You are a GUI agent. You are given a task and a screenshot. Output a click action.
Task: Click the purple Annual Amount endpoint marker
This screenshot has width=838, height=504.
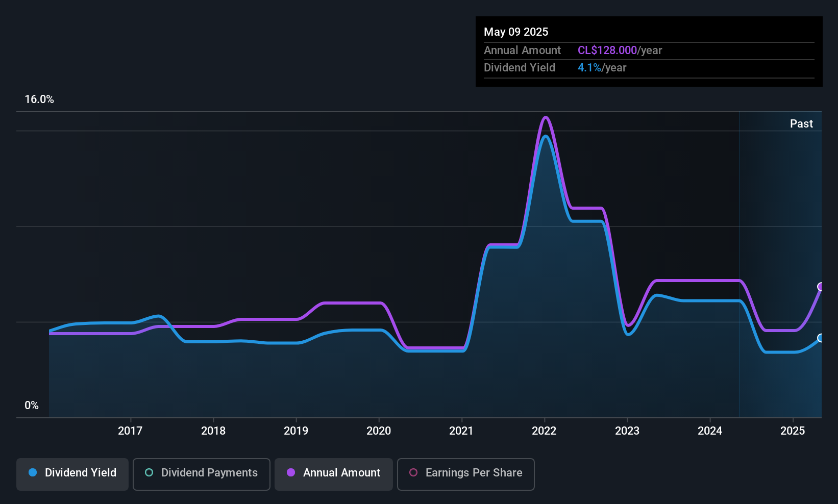tap(821, 287)
